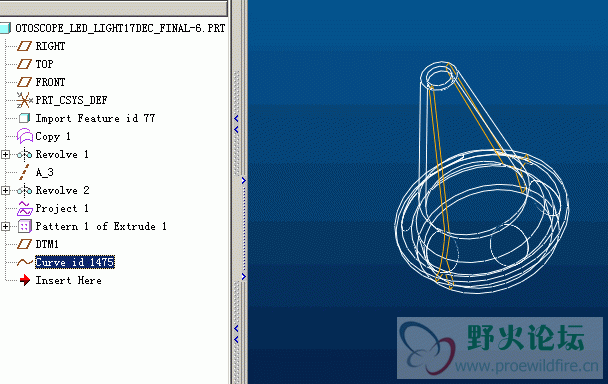Click the Copy 1 surface icon
608x384 pixels.
24,136
